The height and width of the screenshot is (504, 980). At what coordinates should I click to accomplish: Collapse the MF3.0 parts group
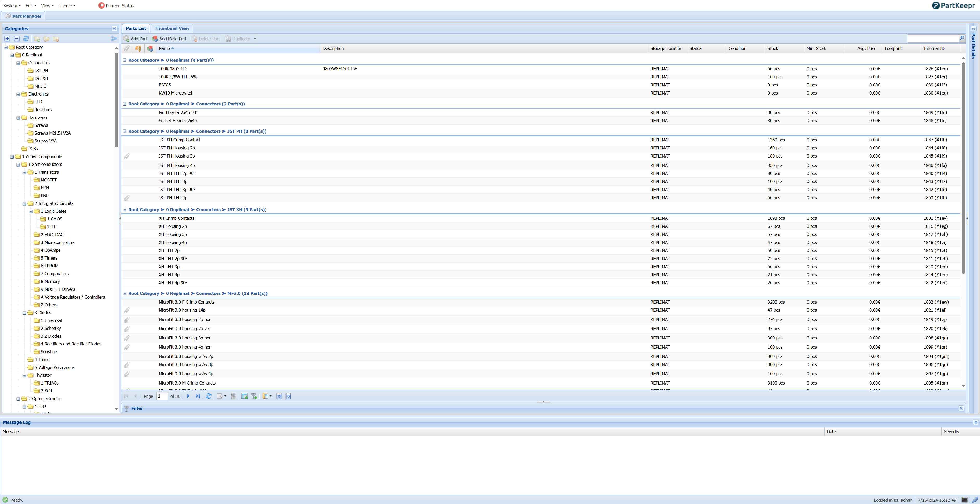pos(125,293)
